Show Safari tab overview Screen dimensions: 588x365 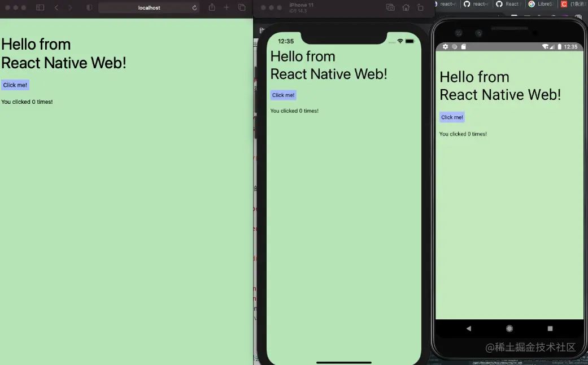[x=242, y=7]
